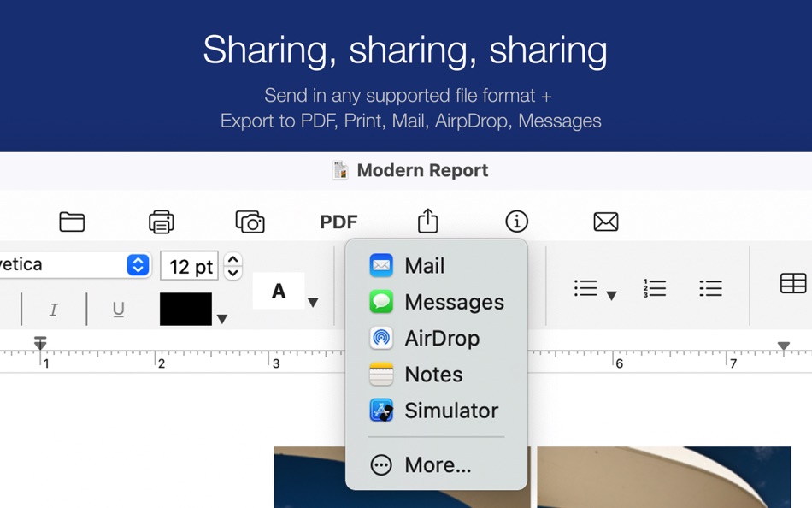Decrease font size with stepper down arrow
The image size is (812, 508).
233,273
